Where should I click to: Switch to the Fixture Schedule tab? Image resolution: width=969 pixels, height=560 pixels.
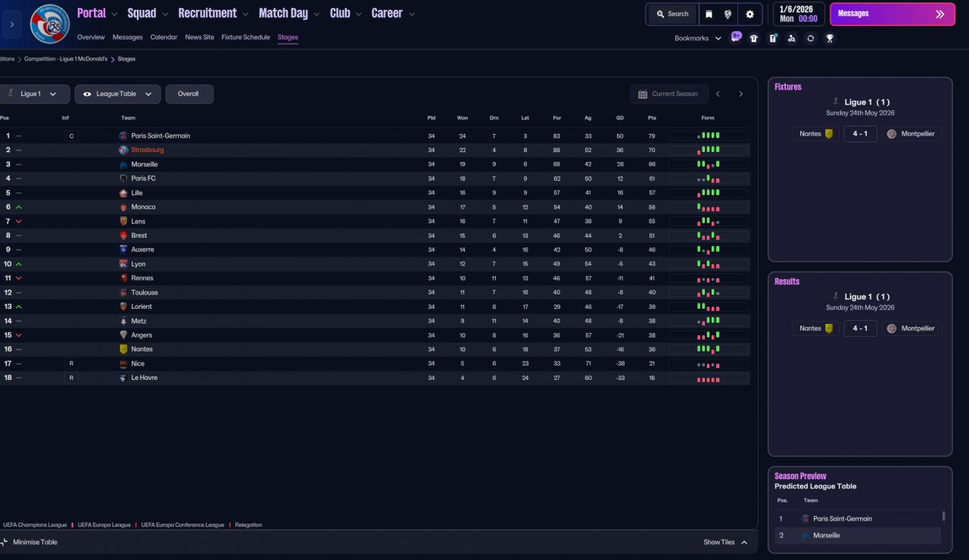click(246, 37)
